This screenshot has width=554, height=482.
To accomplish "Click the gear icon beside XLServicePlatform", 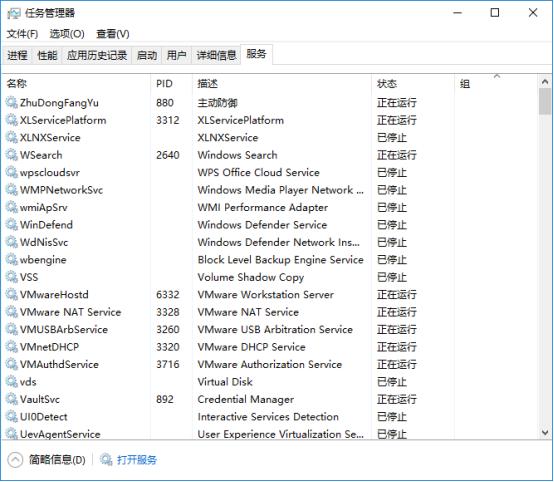I will coord(11,120).
